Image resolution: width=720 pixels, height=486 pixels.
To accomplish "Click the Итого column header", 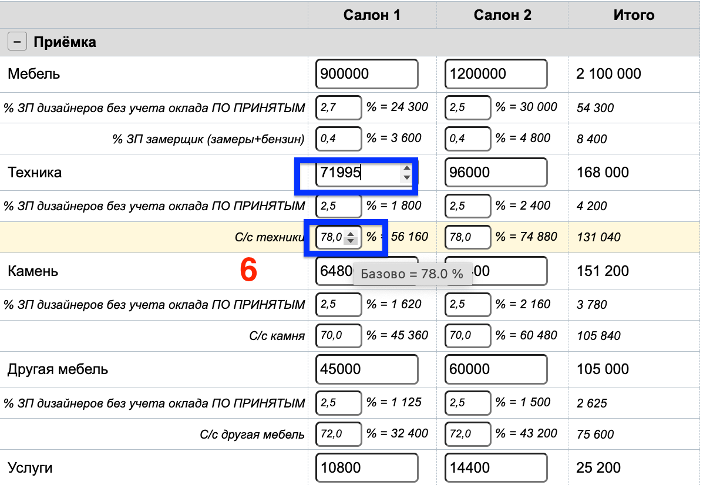I will [633, 15].
